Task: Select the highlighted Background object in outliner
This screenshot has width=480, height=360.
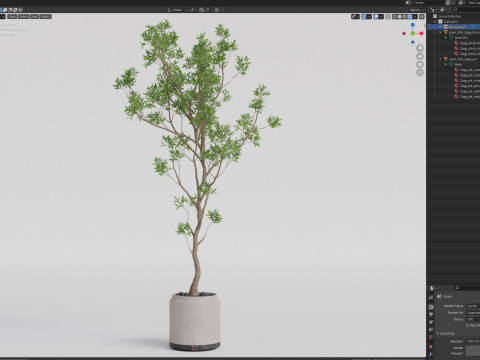Action: click(x=457, y=27)
